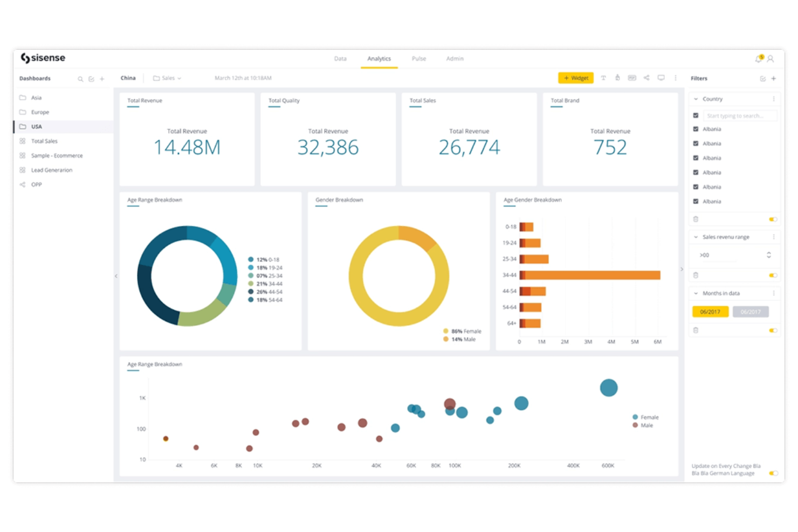Share the China dashboard
Screen dimensions: 798x532
click(x=646, y=78)
